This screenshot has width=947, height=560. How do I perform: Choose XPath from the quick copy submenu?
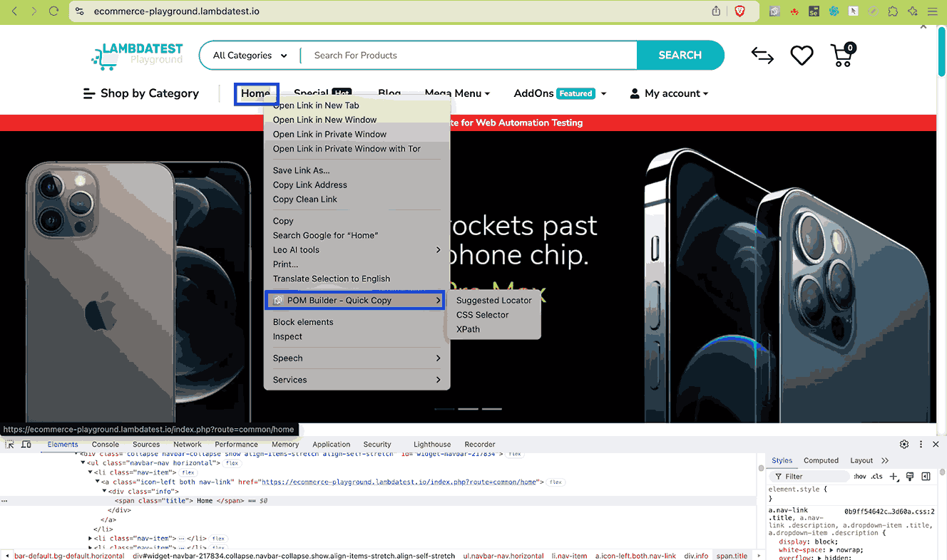tap(468, 329)
